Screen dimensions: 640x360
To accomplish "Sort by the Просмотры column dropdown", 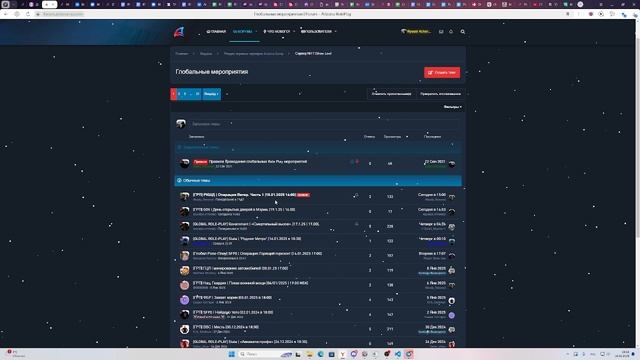I will point(396,137).
